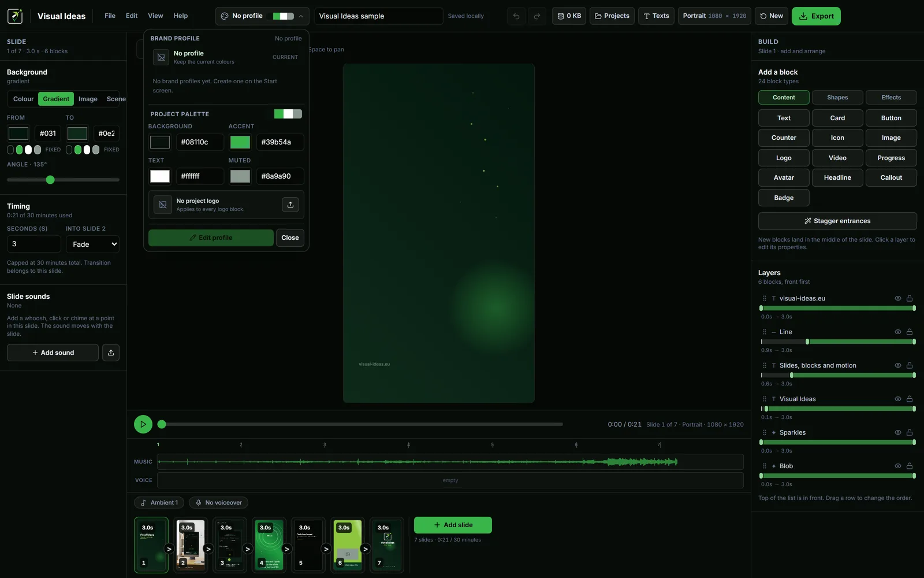The width and height of the screenshot is (924, 578).
Task: Open the View menu
Action: 155,16
